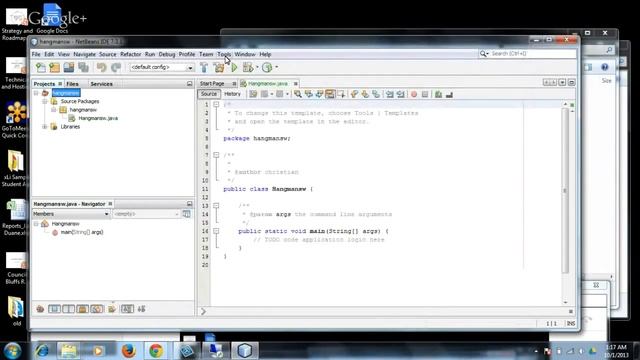Build project with the hammer icon
The width and height of the screenshot is (640, 360).
click(204, 67)
